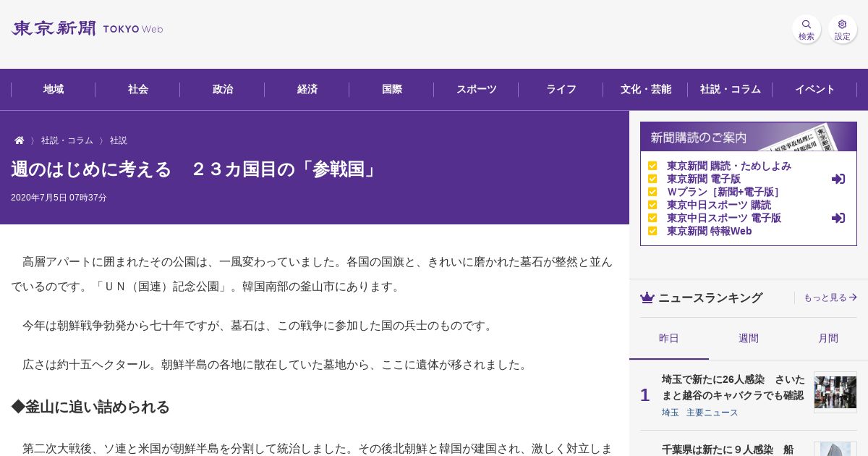Viewport: 868px width, 456px height.
Task: Open Ｗプラン［新聞+電子版］ link
Action: point(723,192)
